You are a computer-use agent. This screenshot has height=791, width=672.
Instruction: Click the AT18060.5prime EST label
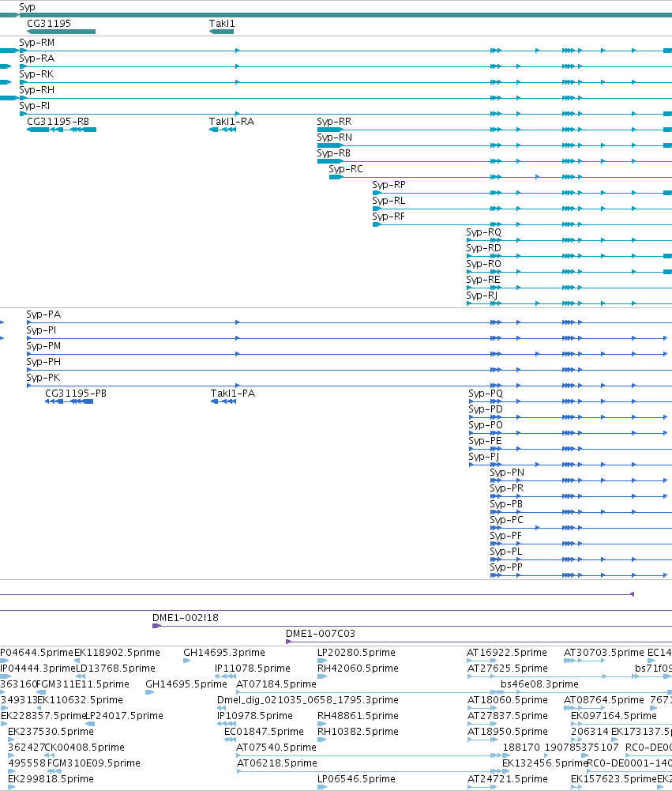click(508, 700)
